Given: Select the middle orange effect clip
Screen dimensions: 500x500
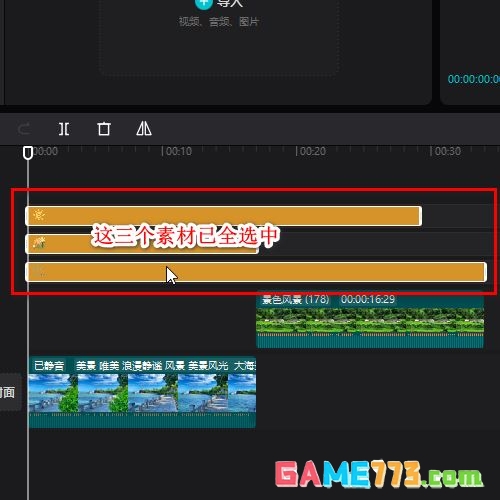Looking at the screenshot, I should tap(142, 244).
